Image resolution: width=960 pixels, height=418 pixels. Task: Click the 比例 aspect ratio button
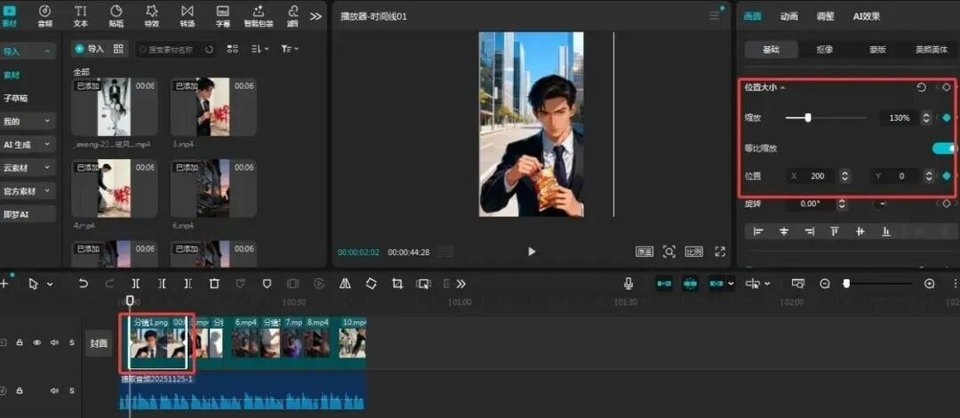point(694,252)
